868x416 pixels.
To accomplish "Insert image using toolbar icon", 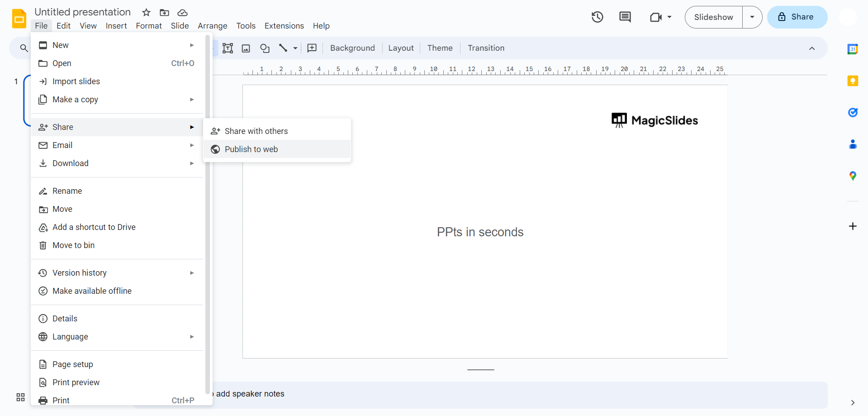I will click(x=246, y=48).
